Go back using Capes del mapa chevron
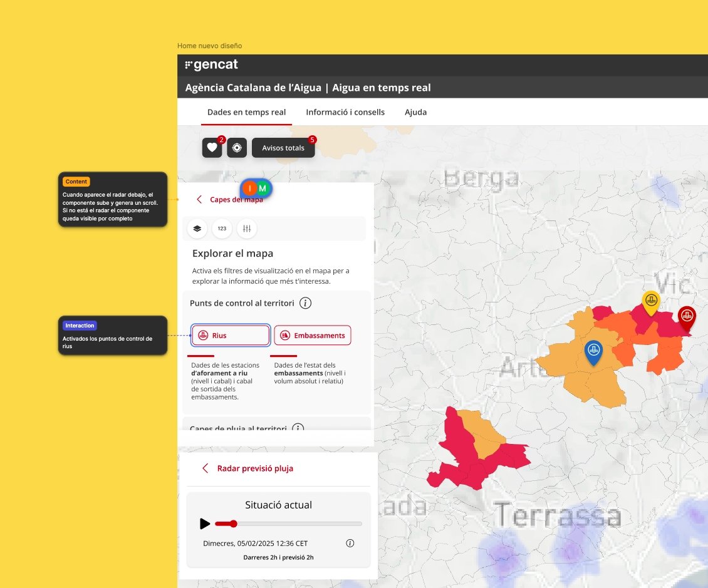This screenshot has width=708, height=588. point(199,200)
